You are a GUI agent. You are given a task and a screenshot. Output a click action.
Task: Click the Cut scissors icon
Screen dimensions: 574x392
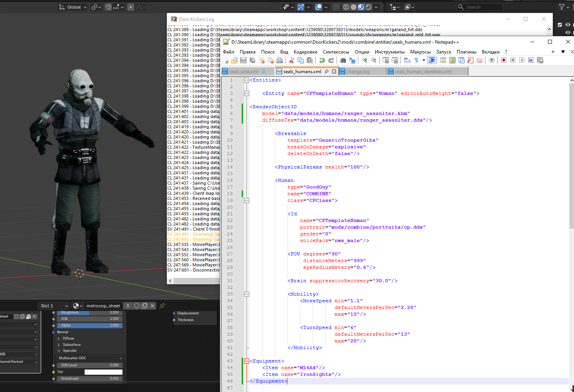292,60
